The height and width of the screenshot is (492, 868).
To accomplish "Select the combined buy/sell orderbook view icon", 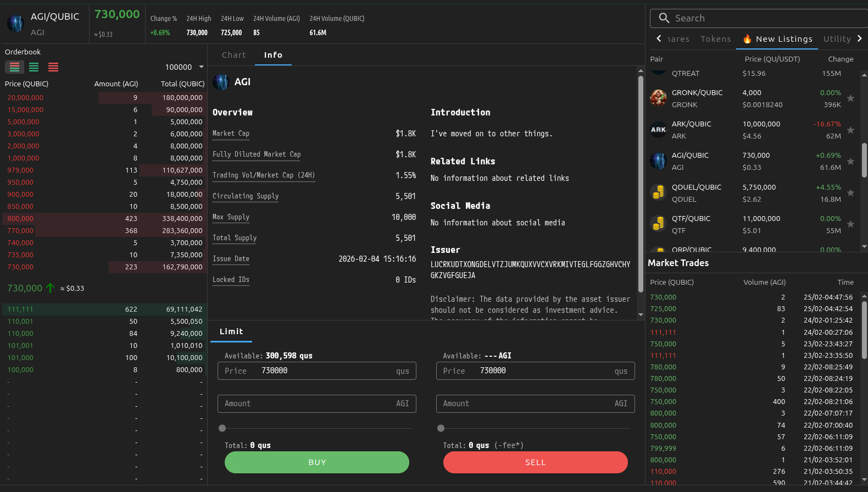I will [15, 67].
